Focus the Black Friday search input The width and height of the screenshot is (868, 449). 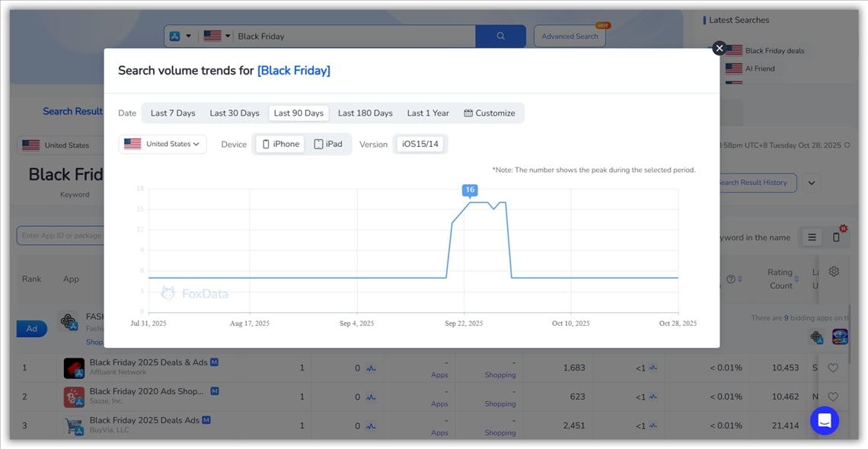coord(354,36)
